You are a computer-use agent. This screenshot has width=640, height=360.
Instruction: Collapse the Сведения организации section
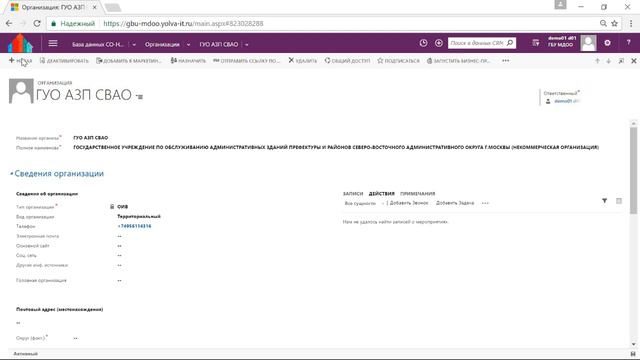pos(11,173)
